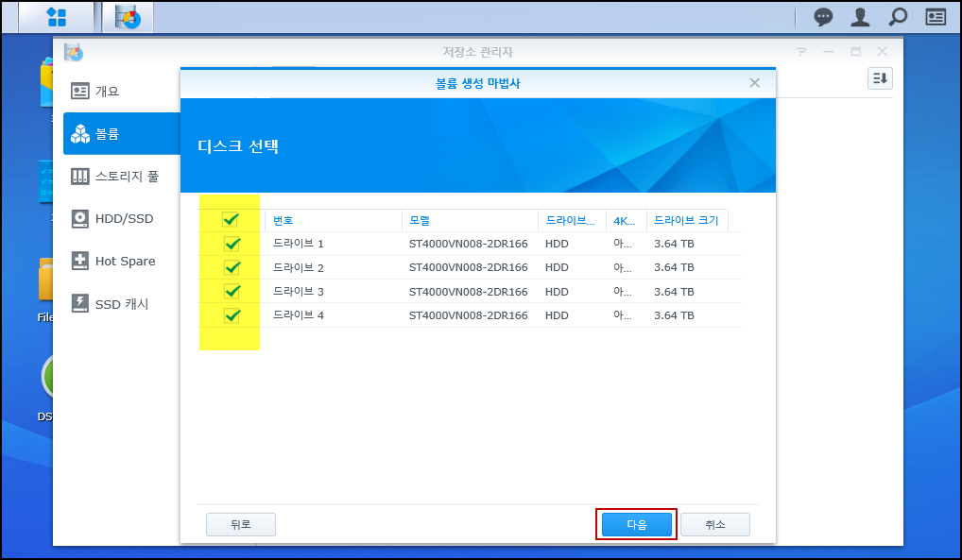Click the Storage Manager title bar logo
The height and width of the screenshot is (560, 962).
click(73, 53)
